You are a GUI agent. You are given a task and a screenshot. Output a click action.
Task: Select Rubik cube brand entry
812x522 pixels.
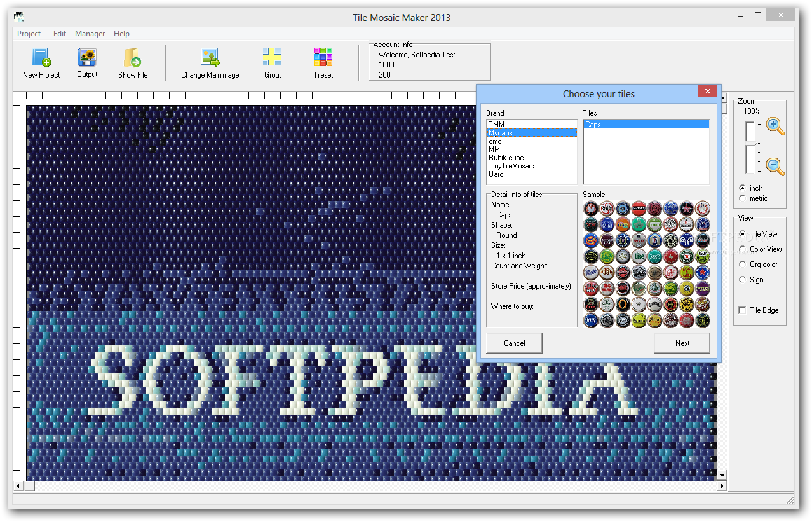[x=532, y=158]
